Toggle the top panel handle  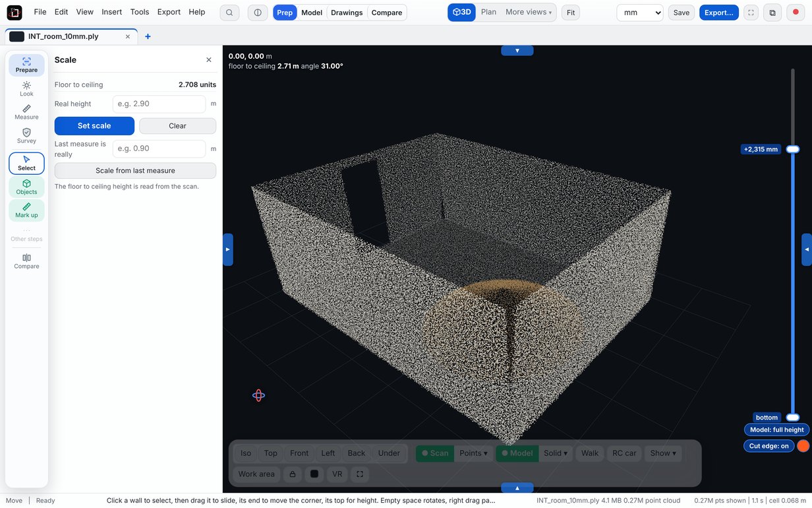[517, 50]
